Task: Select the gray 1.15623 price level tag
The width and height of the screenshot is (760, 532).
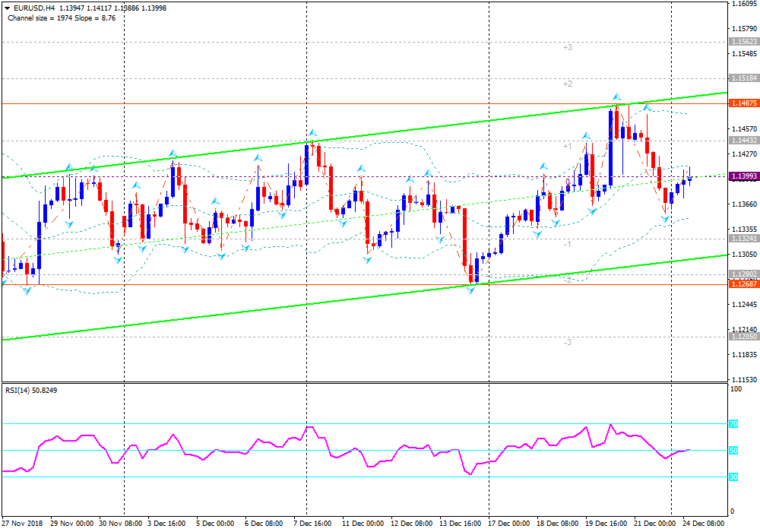Action: (743, 42)
